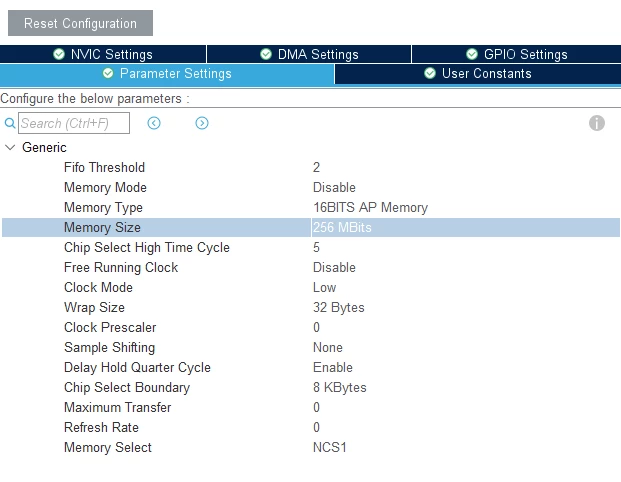
Task: Click the User Constants green check icon
Action: tap(430, 73)
